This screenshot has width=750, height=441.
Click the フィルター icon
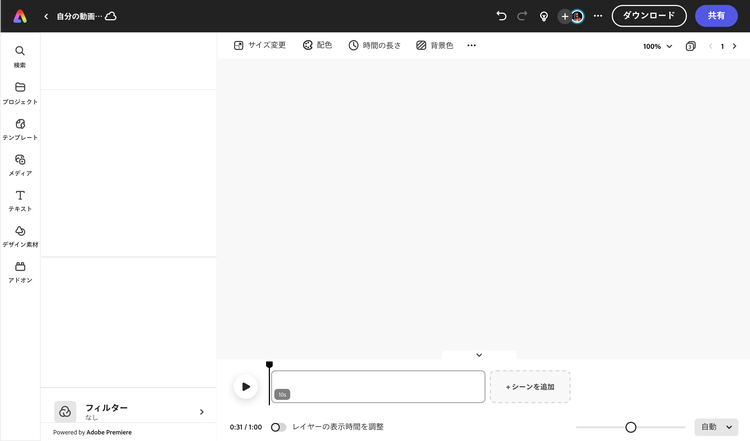[x=65, y=411]
